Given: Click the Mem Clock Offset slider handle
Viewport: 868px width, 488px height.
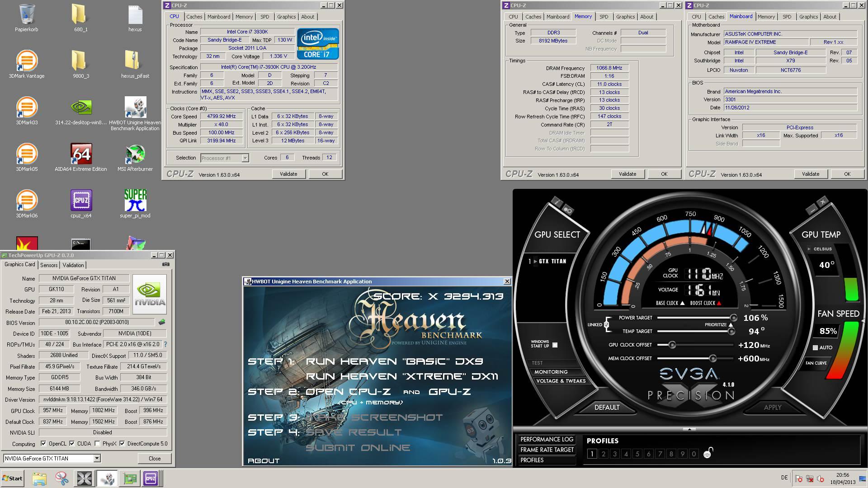Looking at the screenshot, I should click(713, 358).
